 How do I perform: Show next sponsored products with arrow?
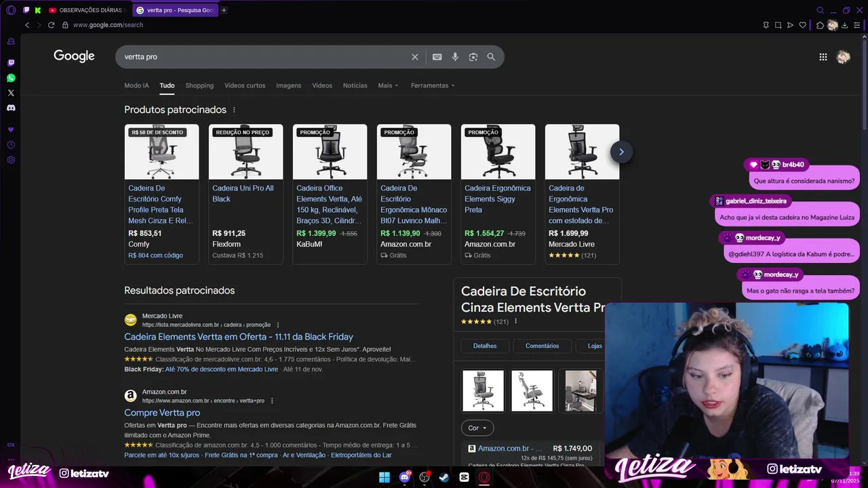coord(621,152)
